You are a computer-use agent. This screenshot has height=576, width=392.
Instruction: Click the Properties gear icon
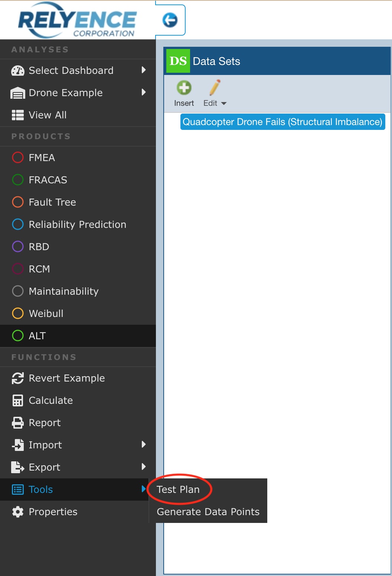(18, 512)
